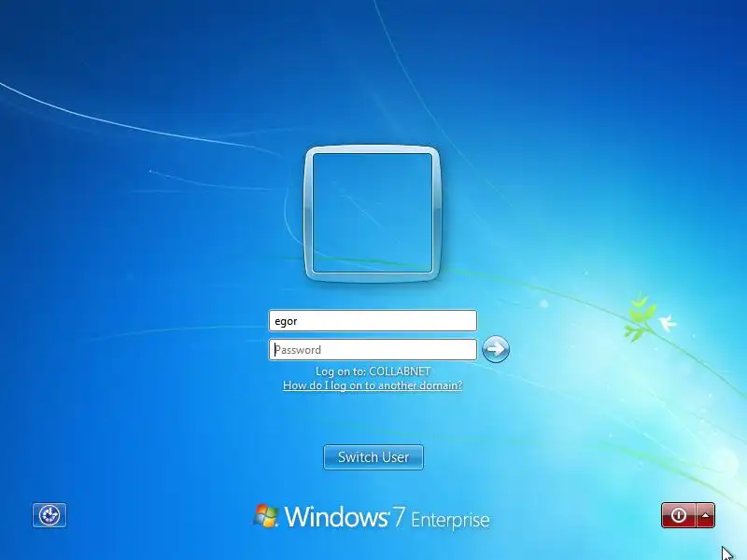This screenshot has height=560, width=747.
Task: Open 'How do I log on to another domain?' link
Action: click(373, 385)
